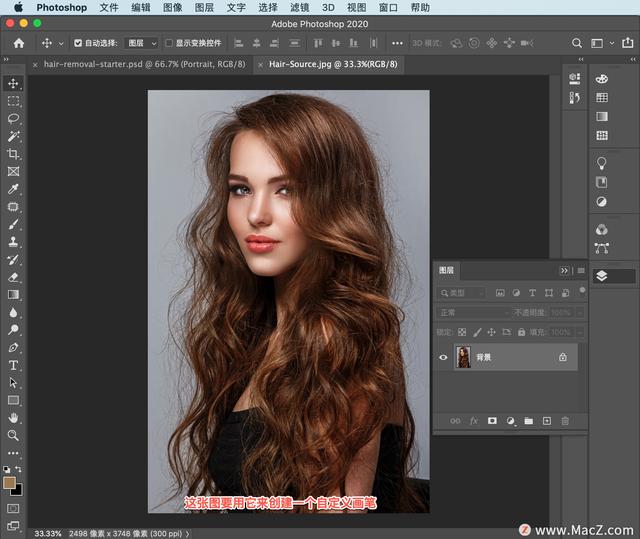Toggle the 自动选择 checkbox
Screen dimensions: 640x539
[78, 44]
